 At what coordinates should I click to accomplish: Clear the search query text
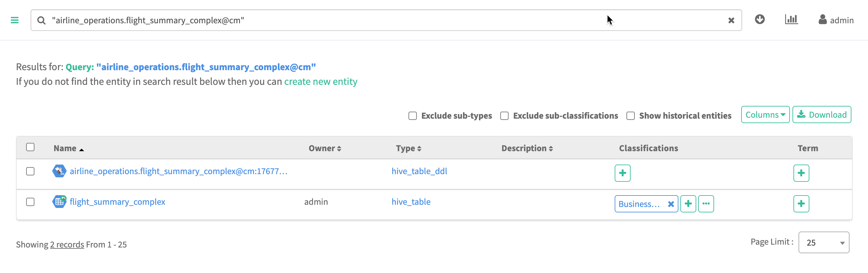[731, 21]
